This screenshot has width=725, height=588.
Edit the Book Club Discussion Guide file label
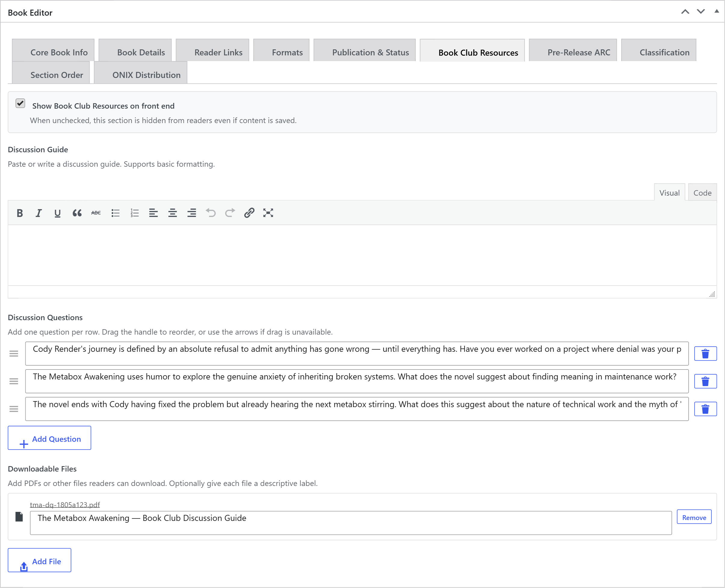point(351,523)
